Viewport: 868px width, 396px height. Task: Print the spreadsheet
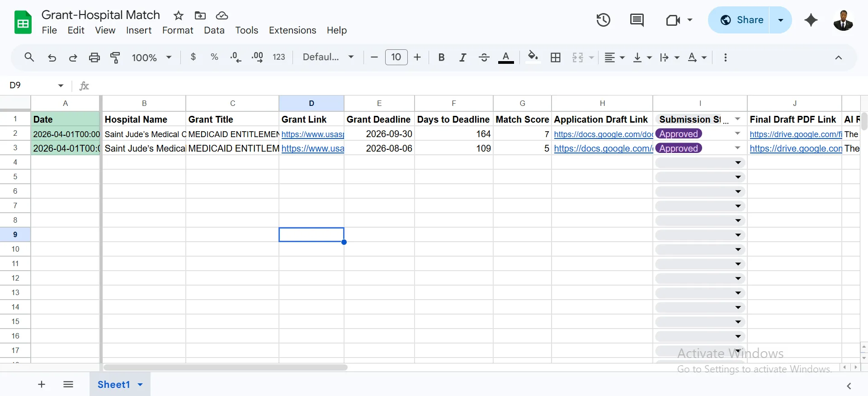[x=94, y=57]
